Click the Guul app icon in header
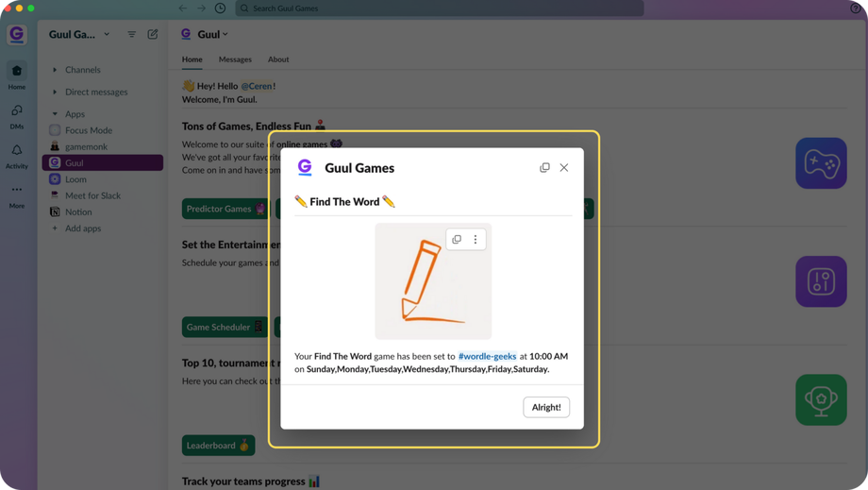 [186, 34]
